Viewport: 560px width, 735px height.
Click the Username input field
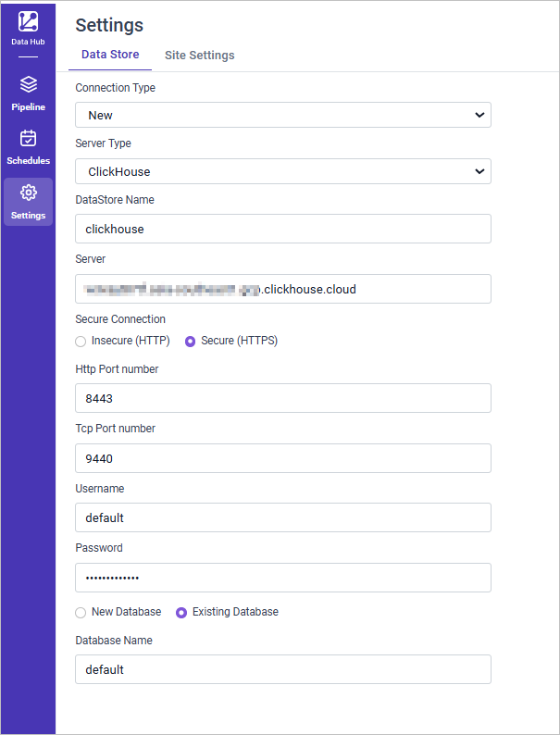(x=282, y=517)
